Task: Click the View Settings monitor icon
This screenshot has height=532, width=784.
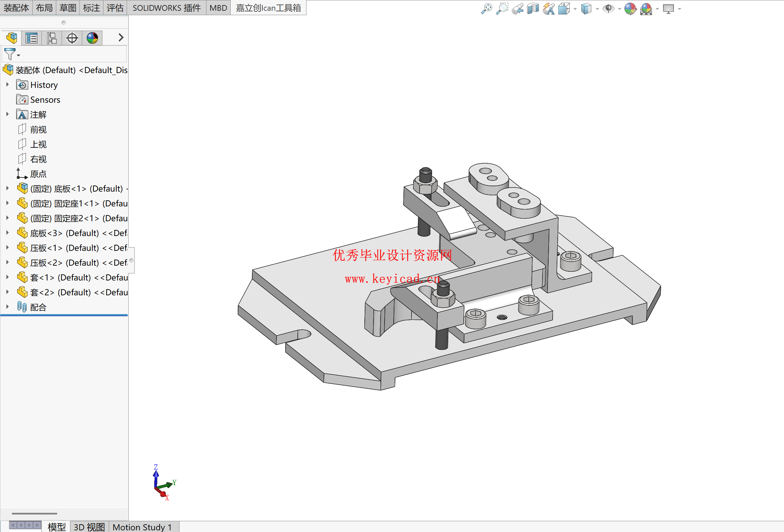Action: [668, 8]
